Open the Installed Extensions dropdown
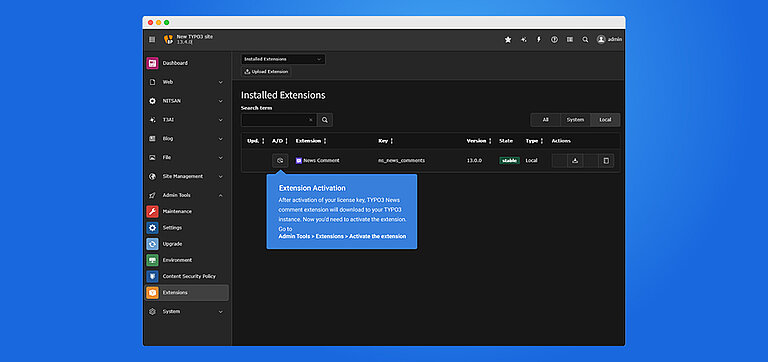Image resolution: width=768 pixels, height=362 pixels. click(283, 59)
